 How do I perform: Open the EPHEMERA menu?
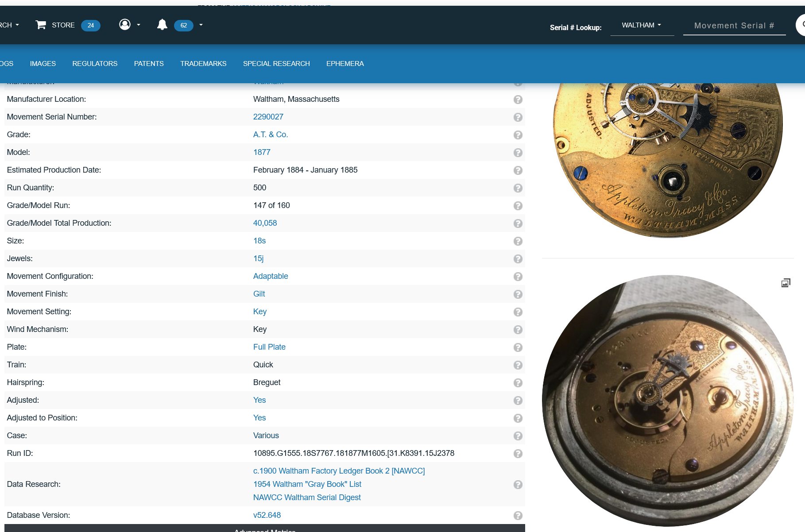tap(345, 64)
